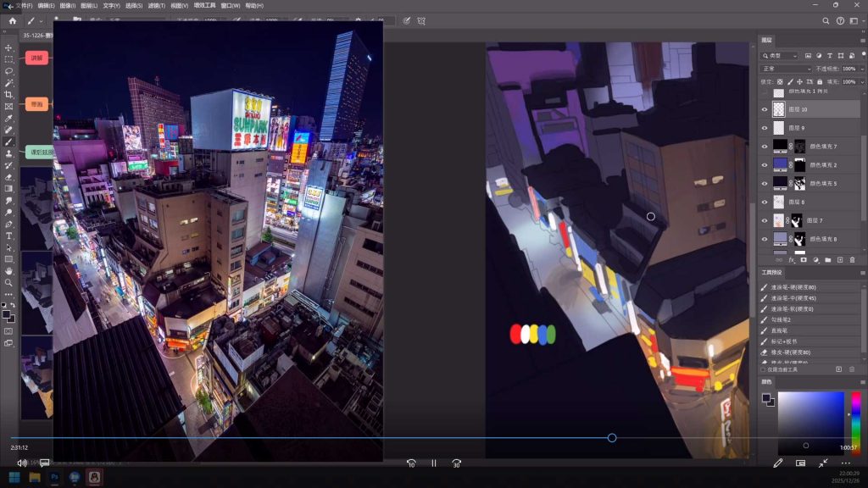868x488 pixels.
Task: Click the trash icon in Layers panel
Action: point(852,260)
